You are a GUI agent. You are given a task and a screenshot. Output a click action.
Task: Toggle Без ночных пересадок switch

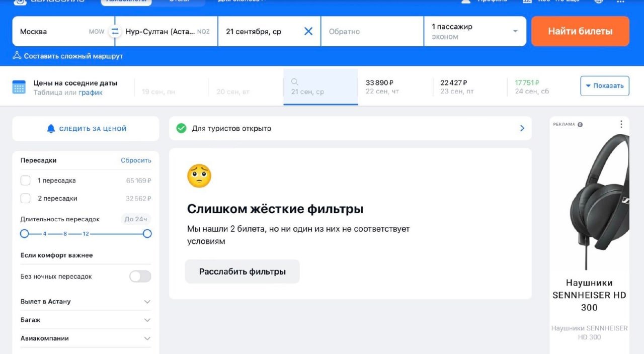[x=140, y=276]
